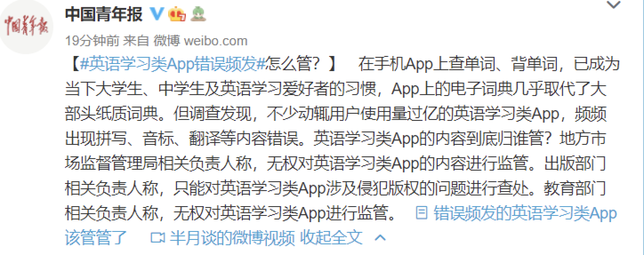The height and width of the screenshot is (255, 644).
Task: Click the video camera icon
Action: (x=158, y=238)
